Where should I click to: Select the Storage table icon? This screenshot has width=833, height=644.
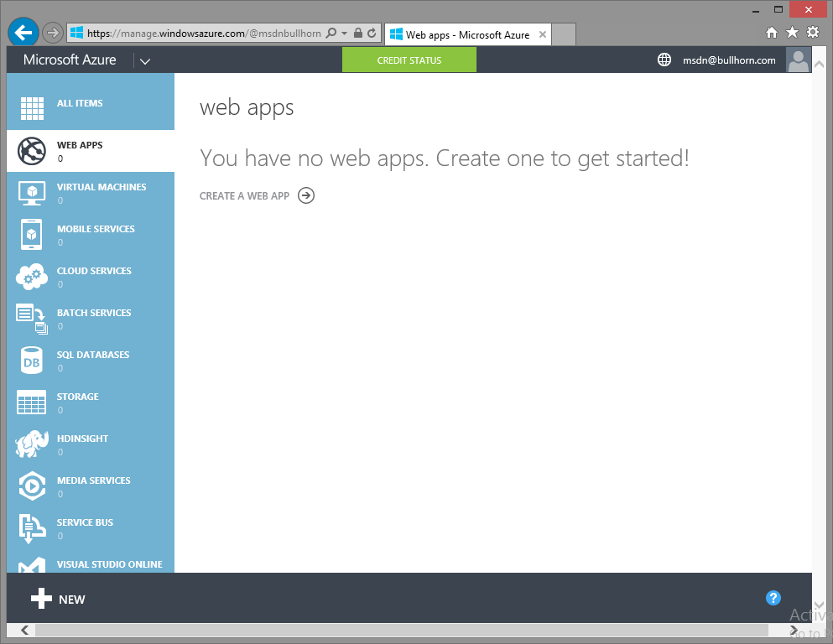(x=32, y=402)
